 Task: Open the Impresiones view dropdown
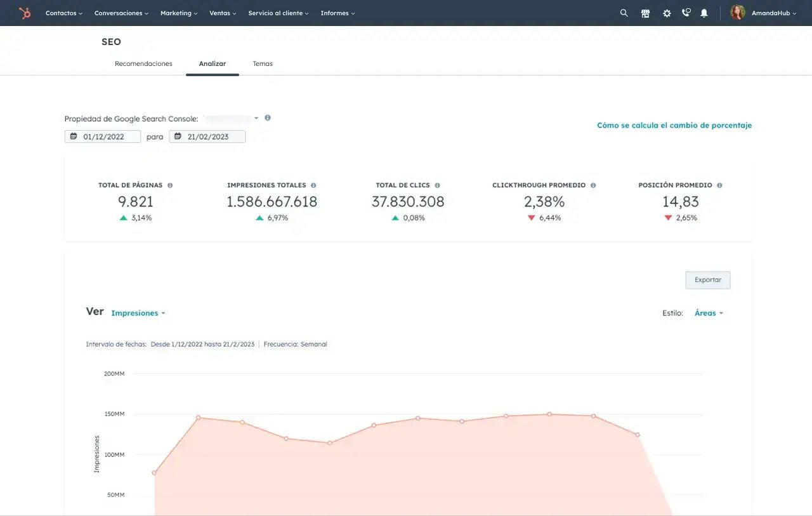tap(138, 312)
